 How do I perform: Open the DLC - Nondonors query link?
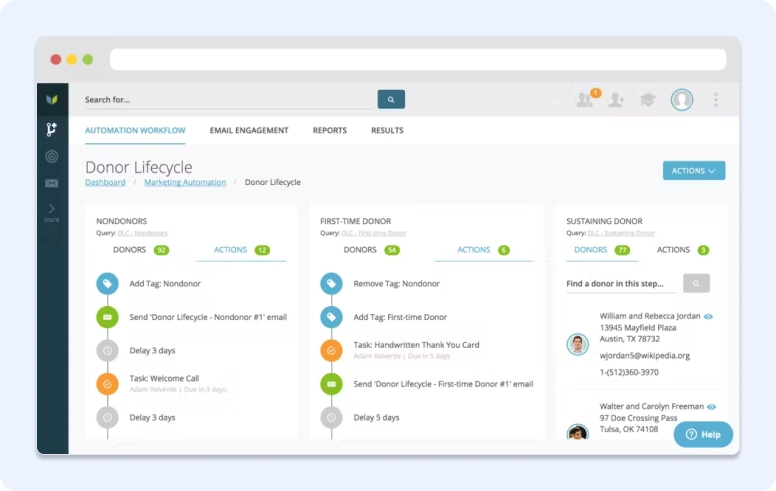coord(143,233)
